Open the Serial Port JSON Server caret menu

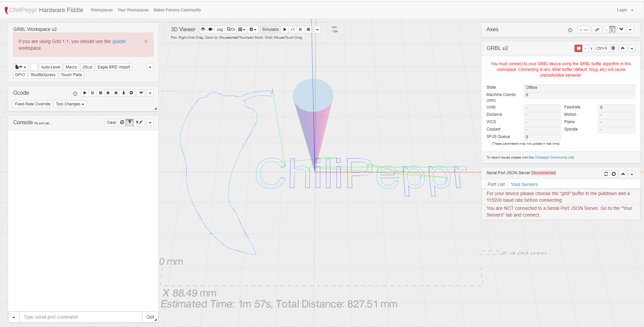point(632,174)
